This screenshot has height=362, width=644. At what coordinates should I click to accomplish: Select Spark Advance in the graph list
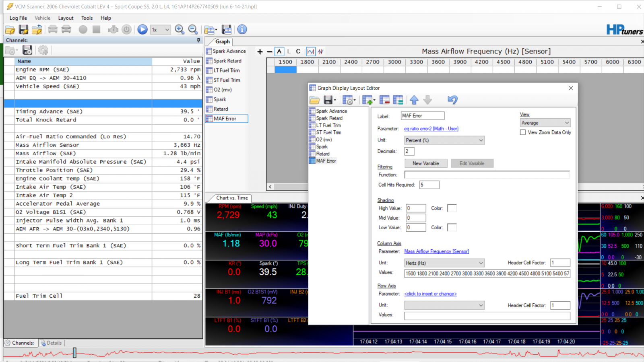click(229, 51)
